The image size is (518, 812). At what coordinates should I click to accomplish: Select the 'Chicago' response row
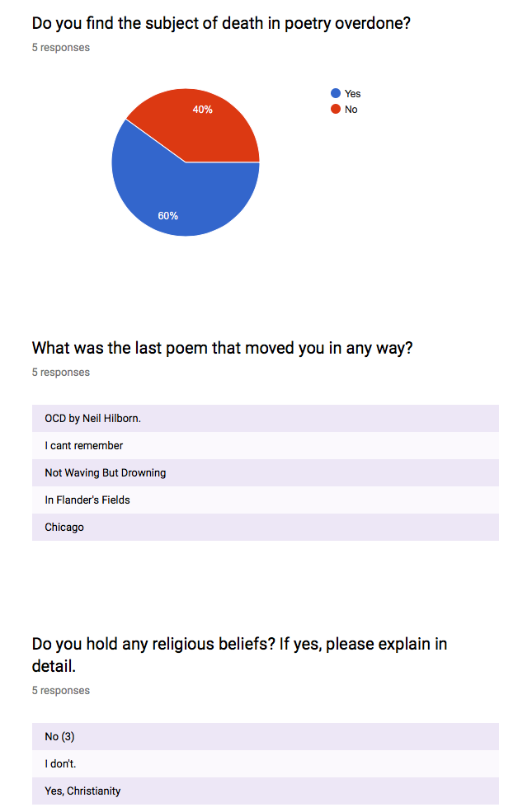pos(64,527)
